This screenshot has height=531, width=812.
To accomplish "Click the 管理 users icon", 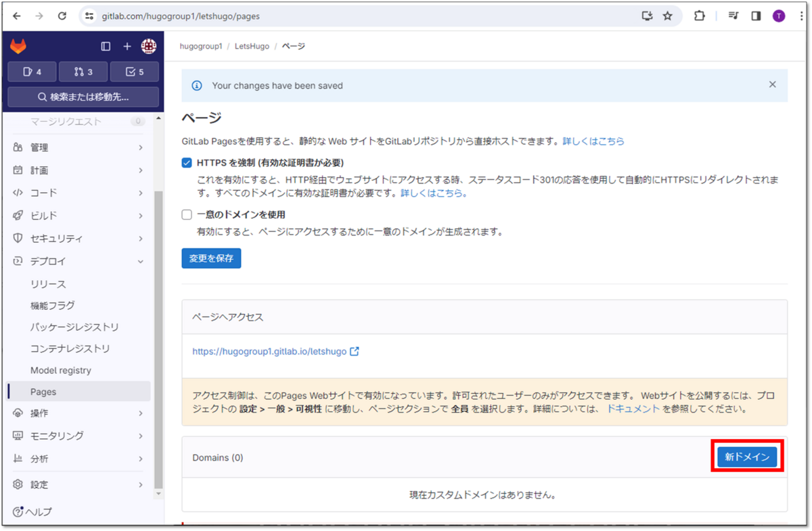I will point(18,147).
